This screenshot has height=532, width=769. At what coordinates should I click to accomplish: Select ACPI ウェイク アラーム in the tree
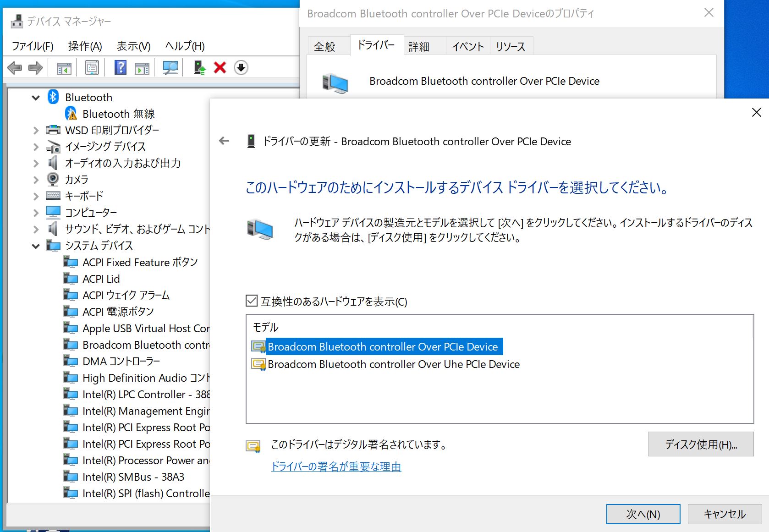[x=126, y=295]
